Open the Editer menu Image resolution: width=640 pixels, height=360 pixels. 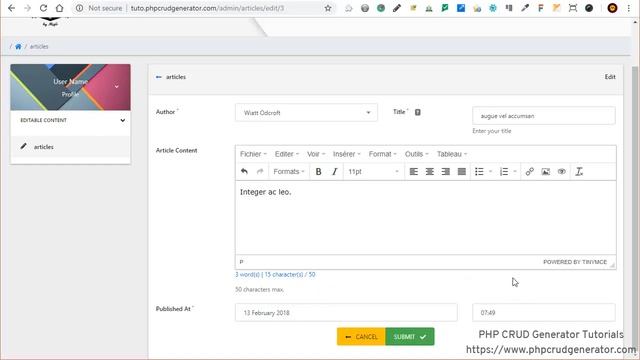287,154
